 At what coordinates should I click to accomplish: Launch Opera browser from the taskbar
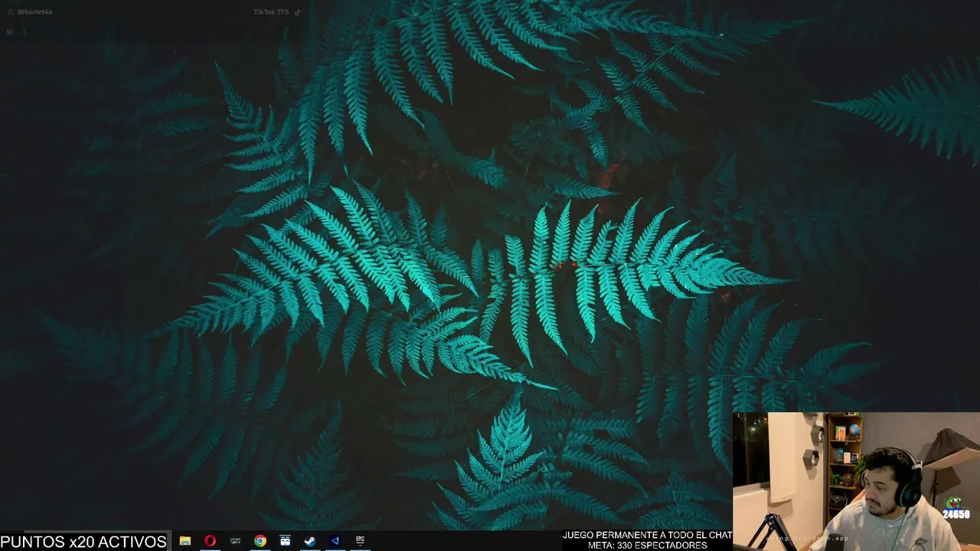210,541
